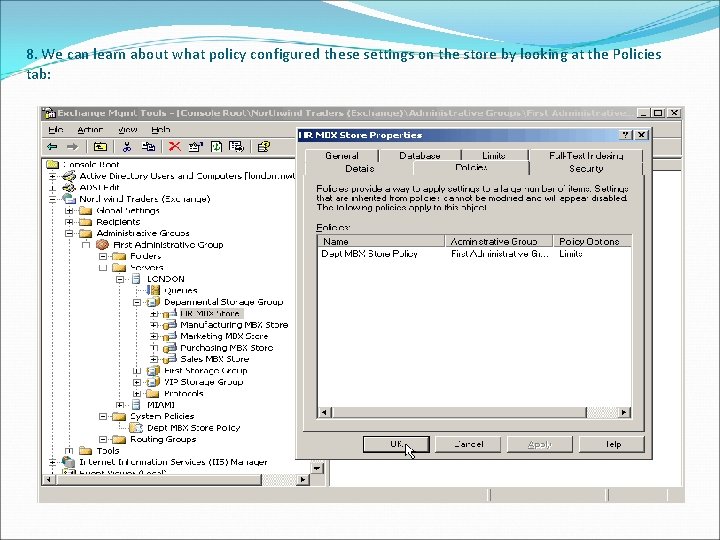720x540 pixels.
Task: Click the Forward arrow toolbar icon
Action: pos(72,146)
